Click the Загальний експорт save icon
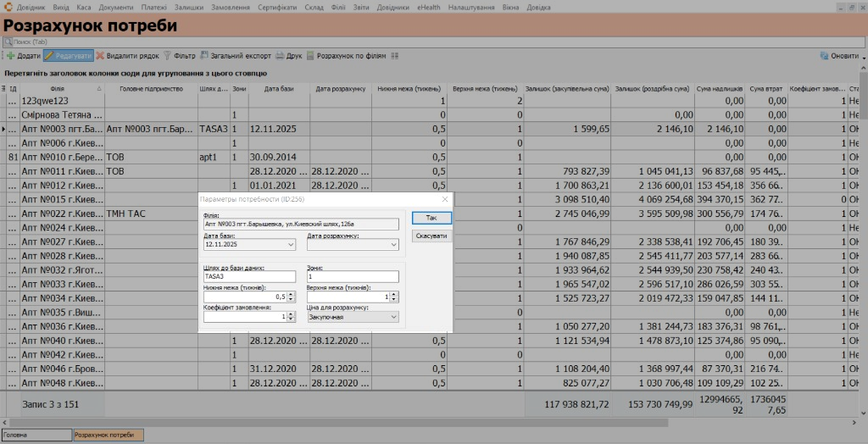The image size is (868, 444). 204,56
